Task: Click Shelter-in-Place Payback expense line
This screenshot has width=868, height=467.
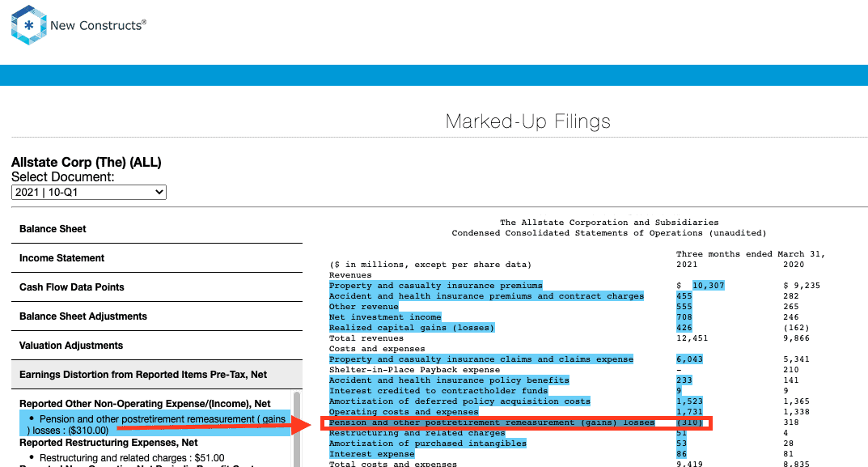Action: (x=415, y=370)
